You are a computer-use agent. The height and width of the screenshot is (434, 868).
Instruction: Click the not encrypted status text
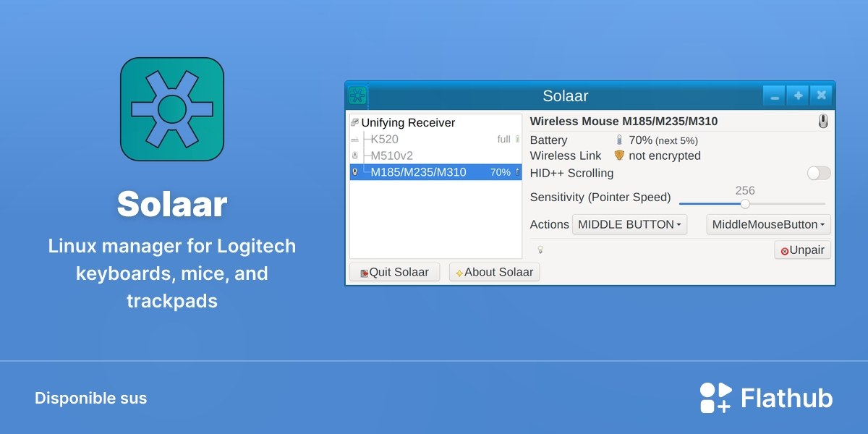click(665, 156)
